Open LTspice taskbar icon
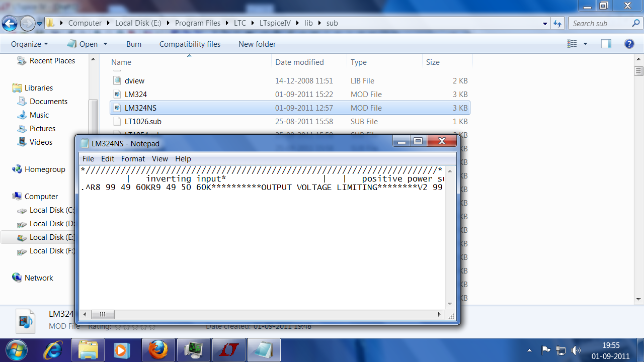 pos(228,350)
